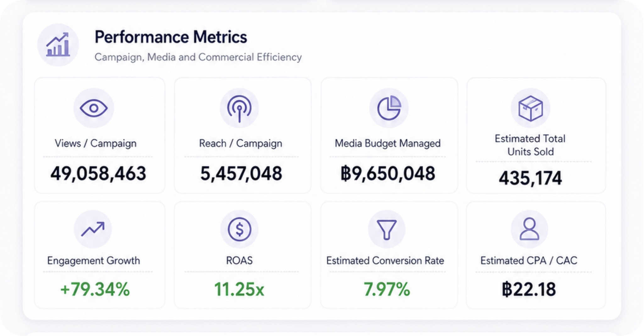The width and height of the screenshot is (644, 336).
Task: Click the value 7.97%
Action: click(x=387, y=289)
